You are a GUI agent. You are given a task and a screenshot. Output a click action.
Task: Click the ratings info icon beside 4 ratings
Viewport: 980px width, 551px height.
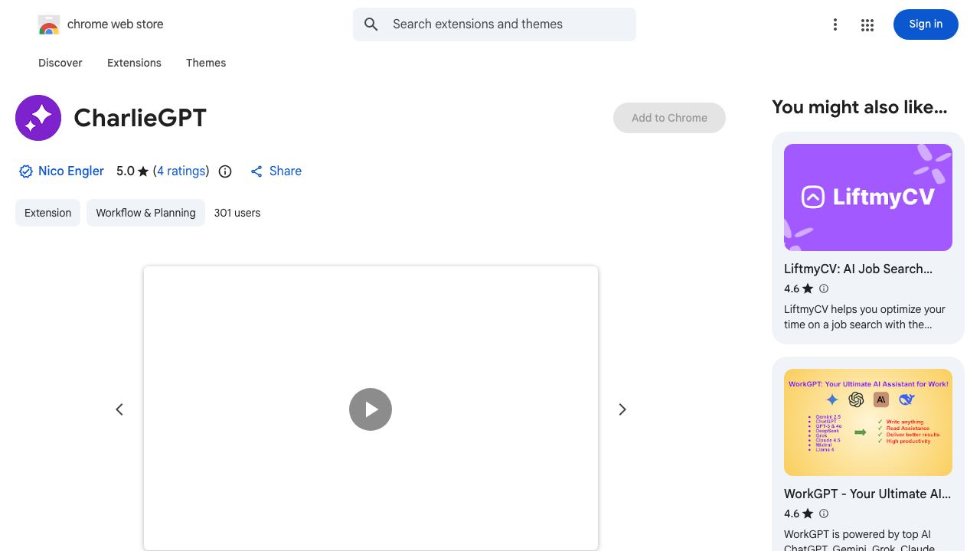tap(225, 171)
